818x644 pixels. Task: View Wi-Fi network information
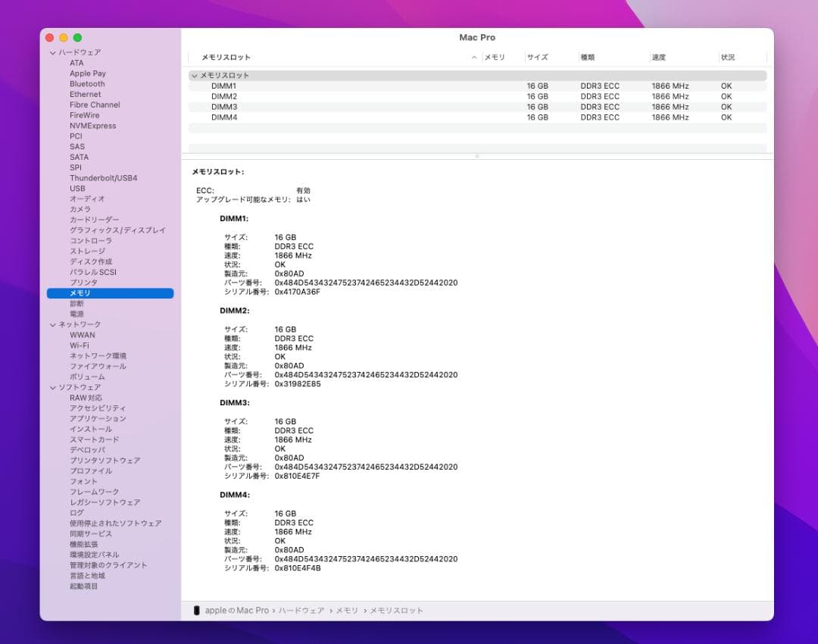click(81, 345)
